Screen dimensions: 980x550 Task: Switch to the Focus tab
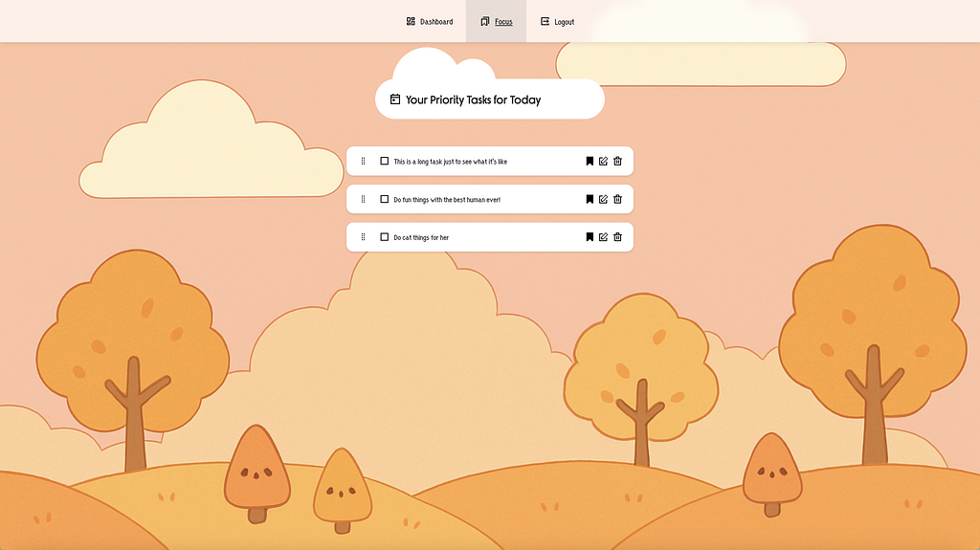click(x=497, y=21)
